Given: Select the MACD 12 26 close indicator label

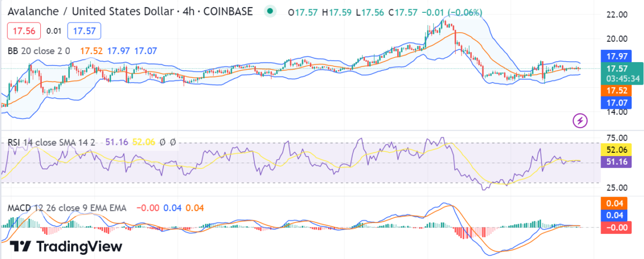Looking at the screenshot, I should (67, 208).
